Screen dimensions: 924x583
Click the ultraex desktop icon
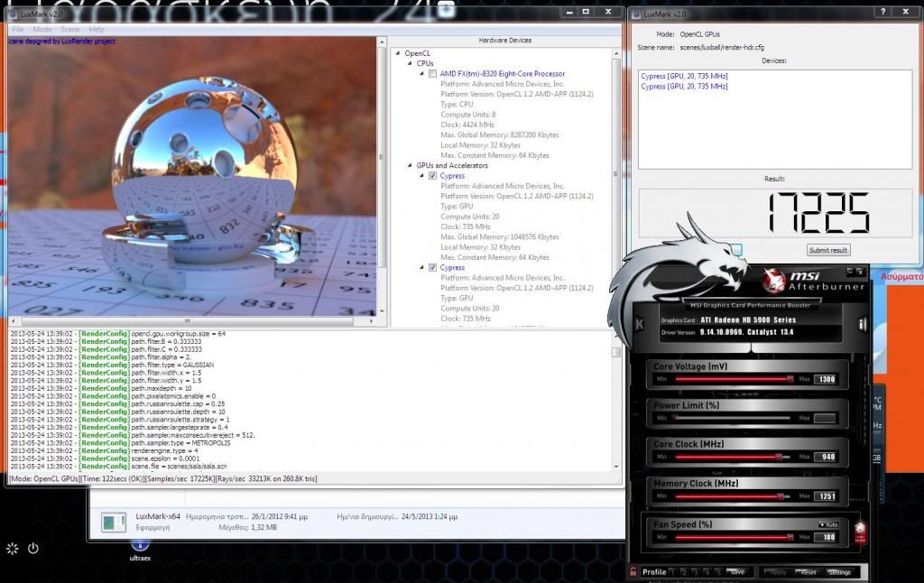pos(140,551)
